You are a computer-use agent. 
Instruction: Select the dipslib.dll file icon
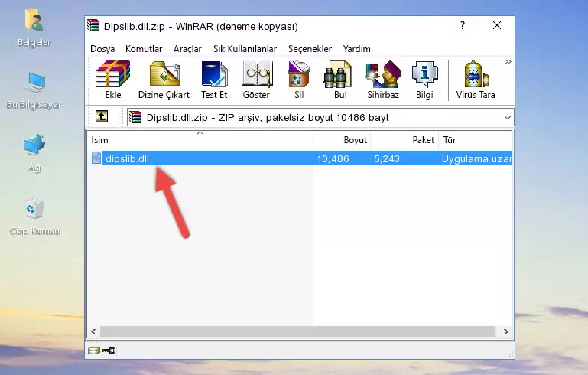(96, 158)
